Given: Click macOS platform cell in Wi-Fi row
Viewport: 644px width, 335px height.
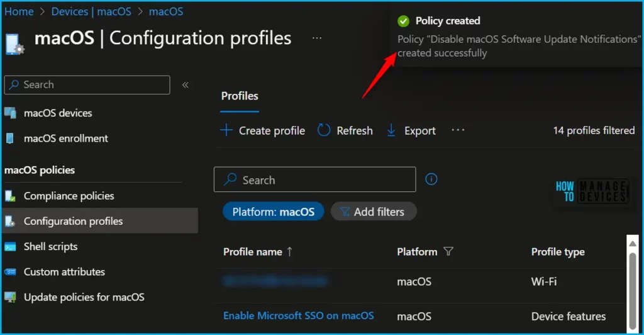Looking at the screenshot, I should (414, 281).
